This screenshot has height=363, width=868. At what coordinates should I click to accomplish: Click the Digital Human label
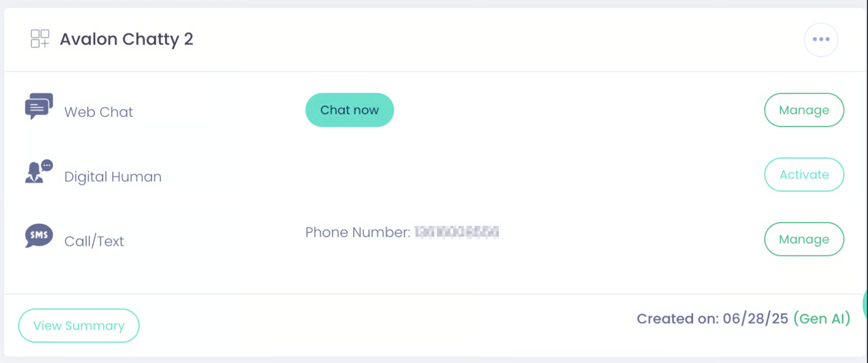tap(113, 177)
